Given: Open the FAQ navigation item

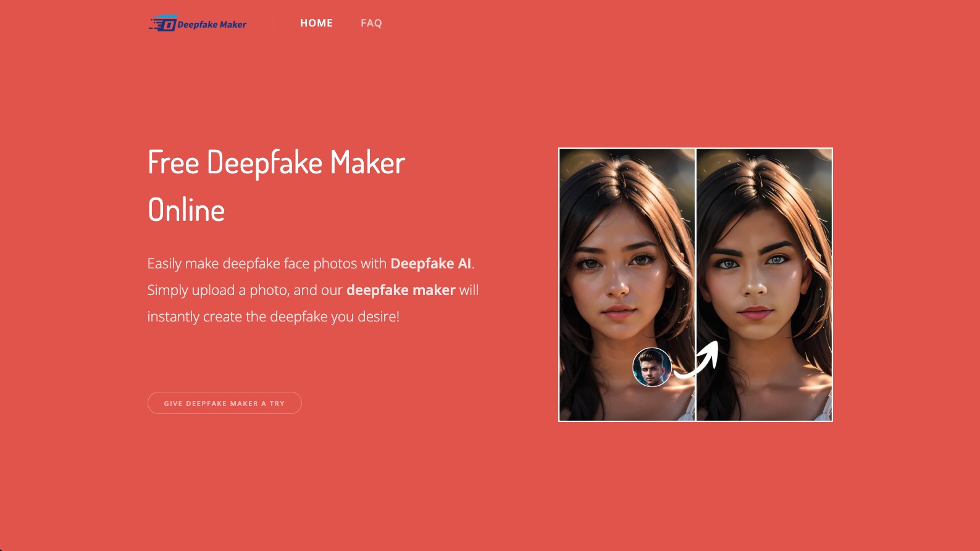Looking at the screenshot, I should coord(371,23).
